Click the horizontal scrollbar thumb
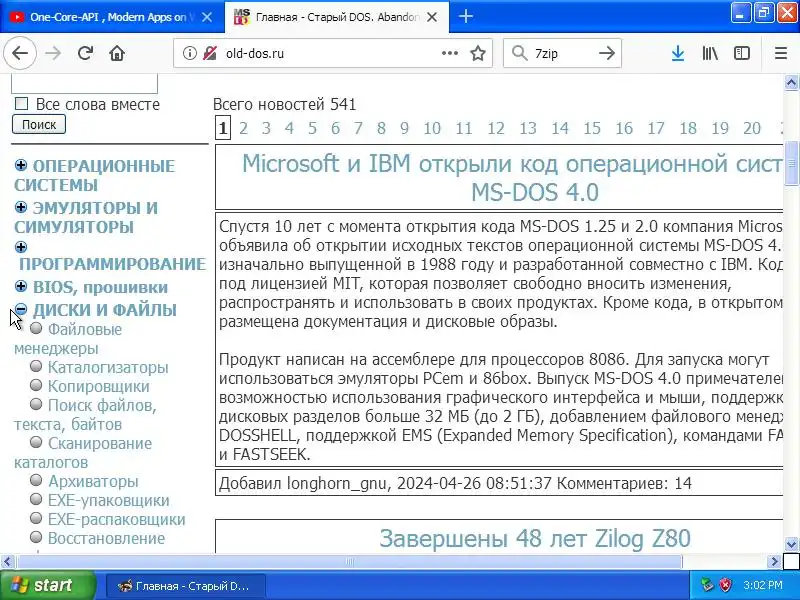Viewport: 800px width, 600px height. (x=349, y=562)
